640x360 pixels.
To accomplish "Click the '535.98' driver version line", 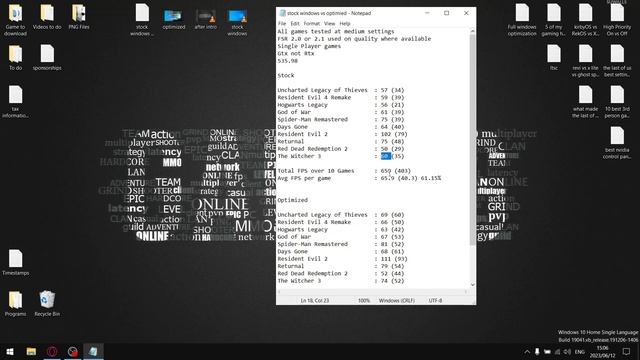I will point(288,61).
